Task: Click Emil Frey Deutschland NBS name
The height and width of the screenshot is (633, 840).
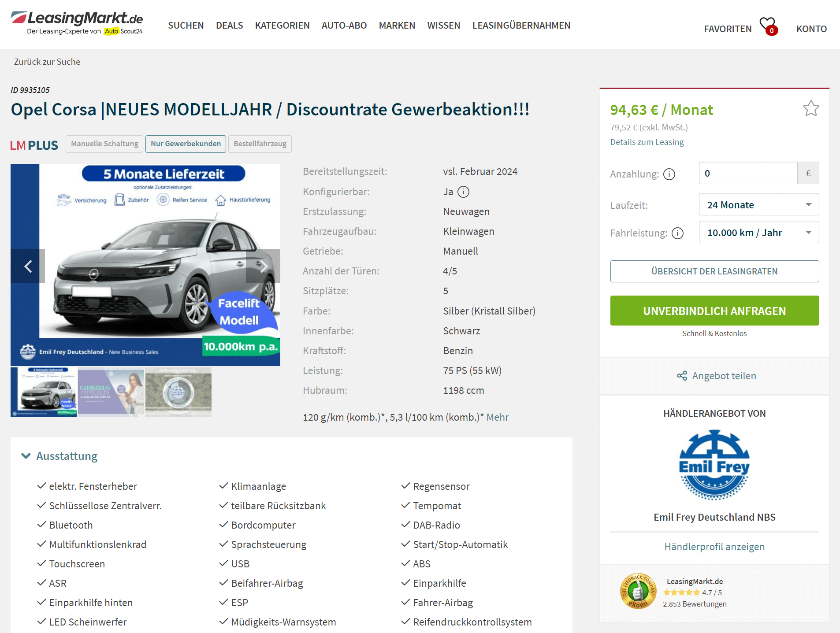Action: (x=714, y=517)
